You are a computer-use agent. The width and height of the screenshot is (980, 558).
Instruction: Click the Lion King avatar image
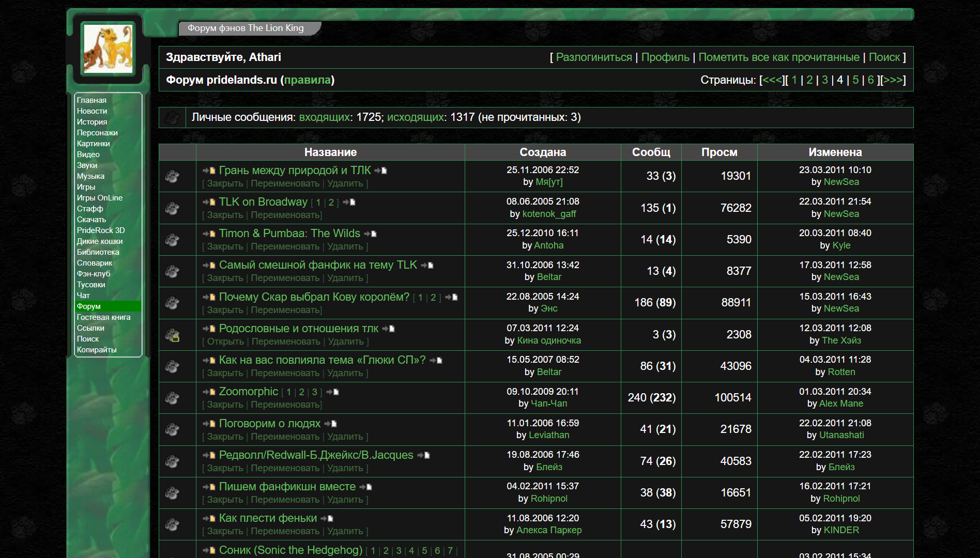tap(108, 49)
